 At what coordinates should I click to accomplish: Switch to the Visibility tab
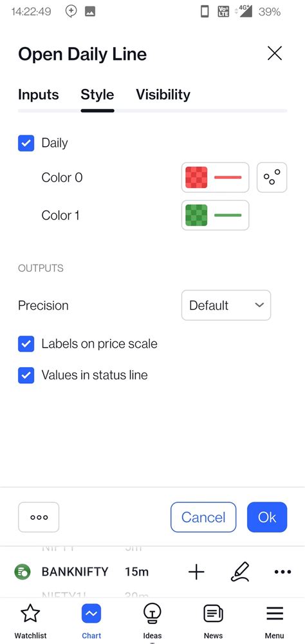(x=163, y=95)
